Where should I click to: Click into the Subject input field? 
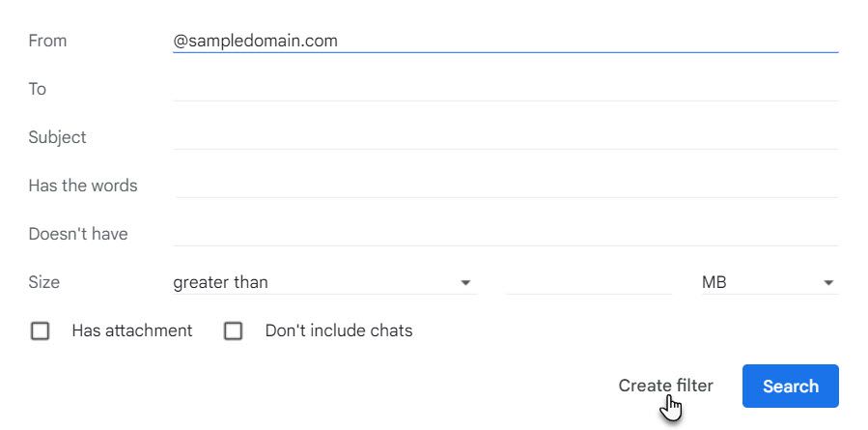click(x=504, y=137)
